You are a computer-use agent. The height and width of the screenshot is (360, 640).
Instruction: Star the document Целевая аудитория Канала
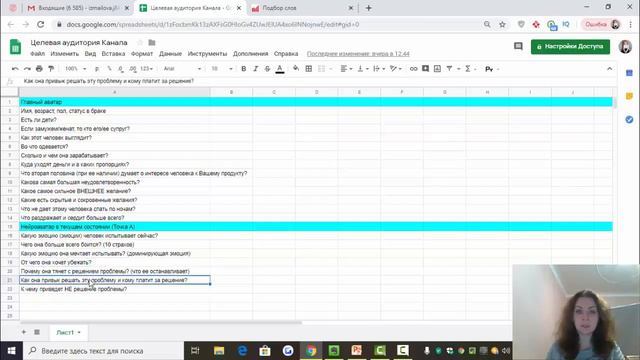click(x=140, y=42)
